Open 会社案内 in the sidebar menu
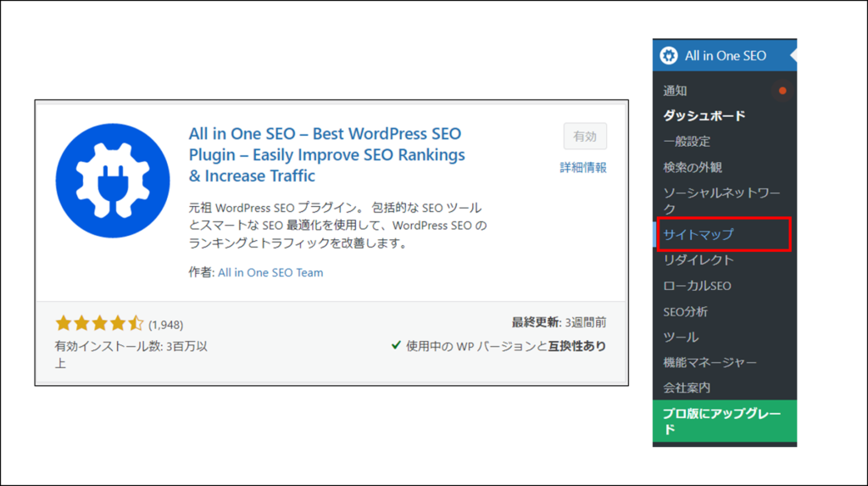The height and width of the screenshot is (486, 868). (x=687, y=388)
